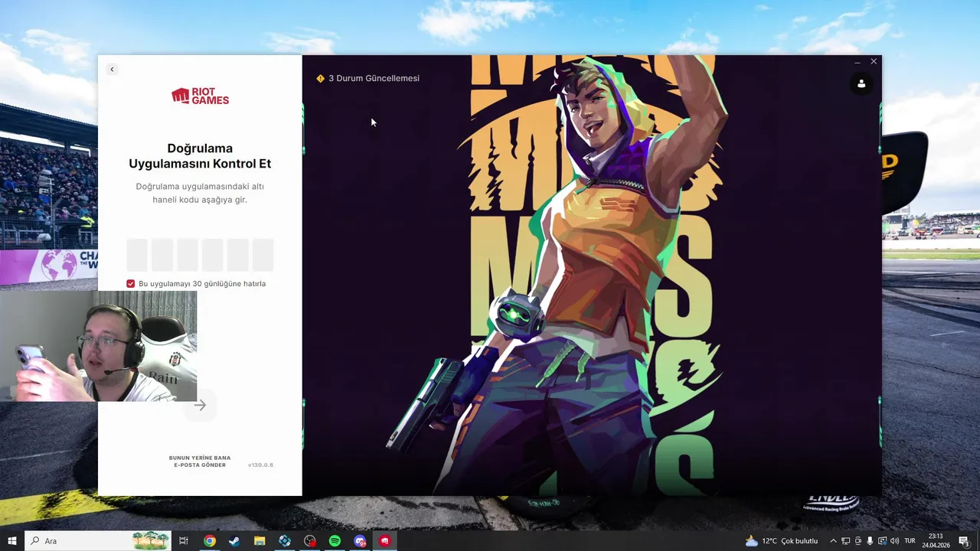Switch the TUR input language
This screenshot has height=551, width=980.
pyautogui.click(x=910, y=541)
